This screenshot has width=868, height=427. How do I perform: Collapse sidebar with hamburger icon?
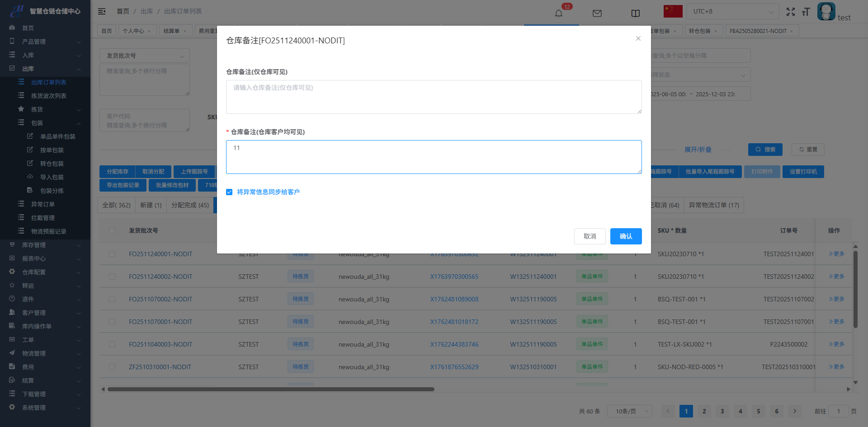pos(102,11)
